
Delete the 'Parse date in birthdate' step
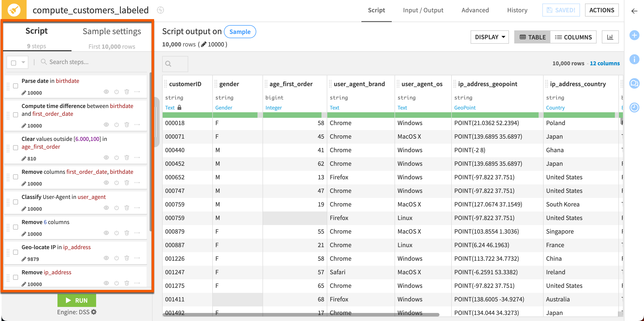(x=127, y=92)
